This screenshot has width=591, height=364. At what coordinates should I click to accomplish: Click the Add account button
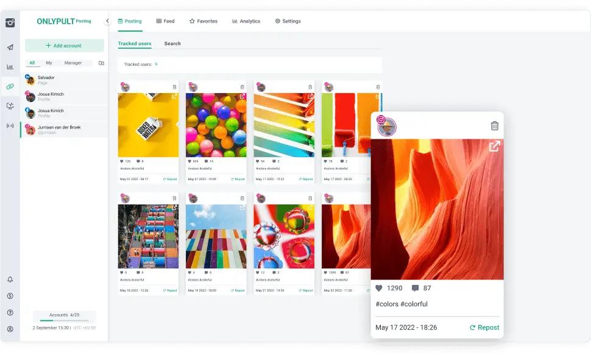63,45
